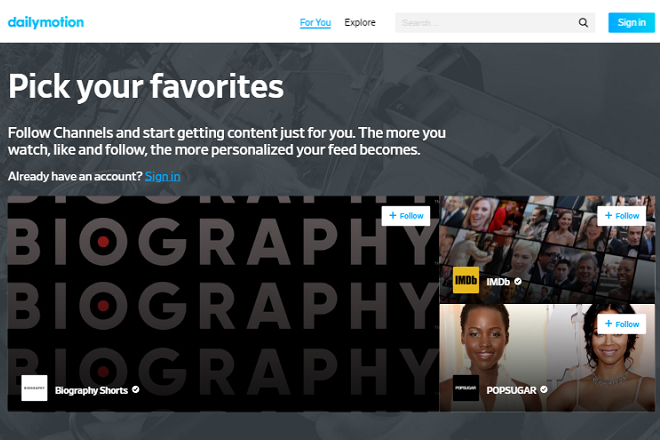
Task: Click the verified badge beside Biography Shorts
Action: pyautogui.click(x=136, y=390)
